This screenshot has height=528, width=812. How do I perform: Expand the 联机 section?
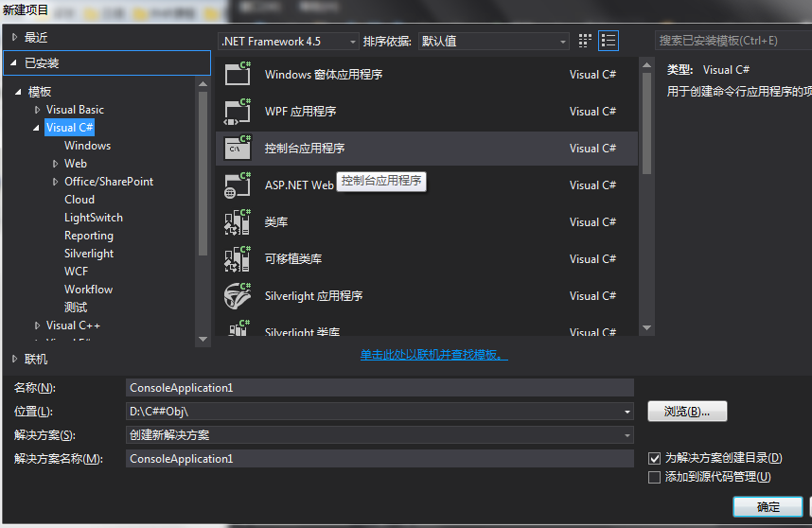(14, 359)
